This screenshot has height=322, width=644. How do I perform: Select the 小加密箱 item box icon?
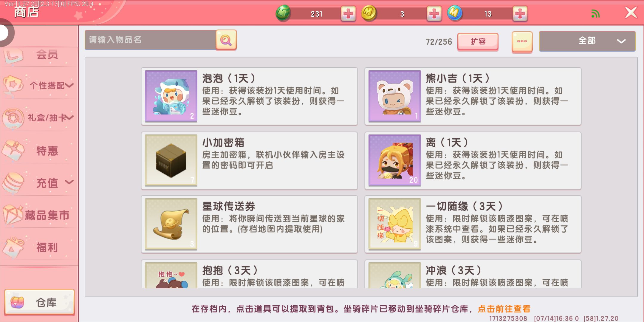(171, 160)
